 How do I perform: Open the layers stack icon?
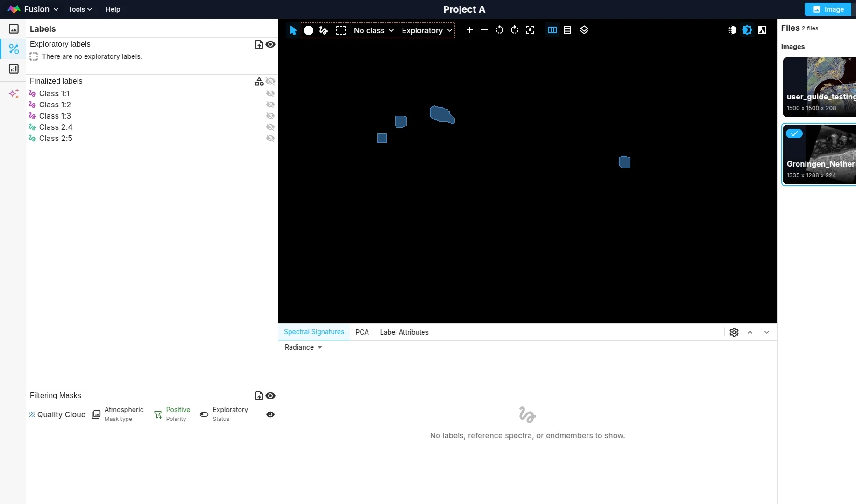pyautogui.click(x=584, y=30)
